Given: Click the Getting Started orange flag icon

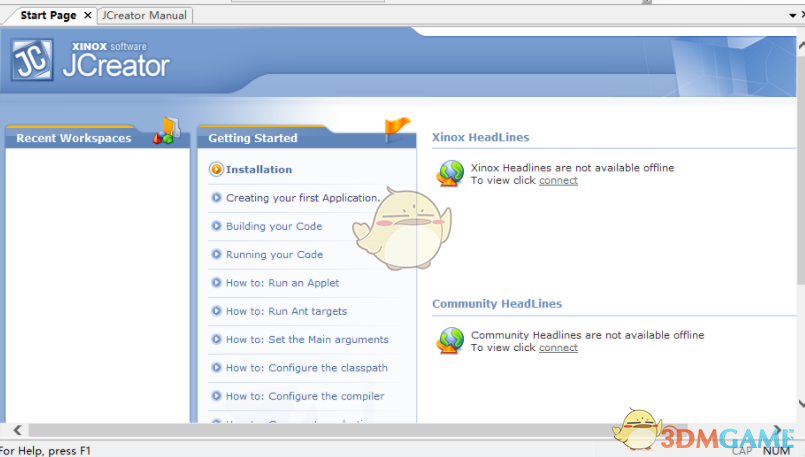Looking at the screenshot, I should click(397, 128).
